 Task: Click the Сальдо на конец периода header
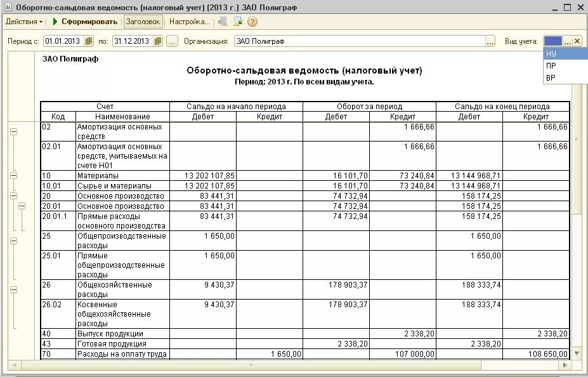pyautogui.click(x=502, y=107)
